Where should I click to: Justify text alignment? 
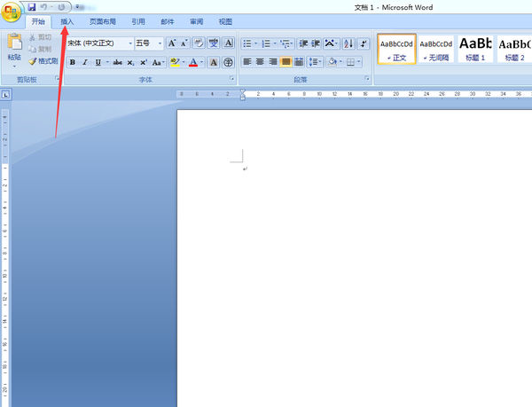click(x=286, y=62)
